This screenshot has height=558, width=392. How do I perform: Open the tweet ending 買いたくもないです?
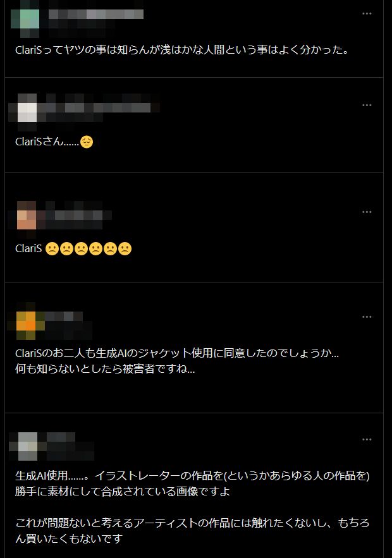[192, 507]
